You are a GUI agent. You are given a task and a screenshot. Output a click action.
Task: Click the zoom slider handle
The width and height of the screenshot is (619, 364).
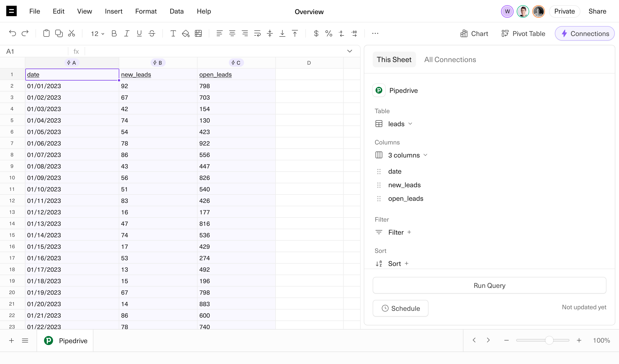(549, 340)
